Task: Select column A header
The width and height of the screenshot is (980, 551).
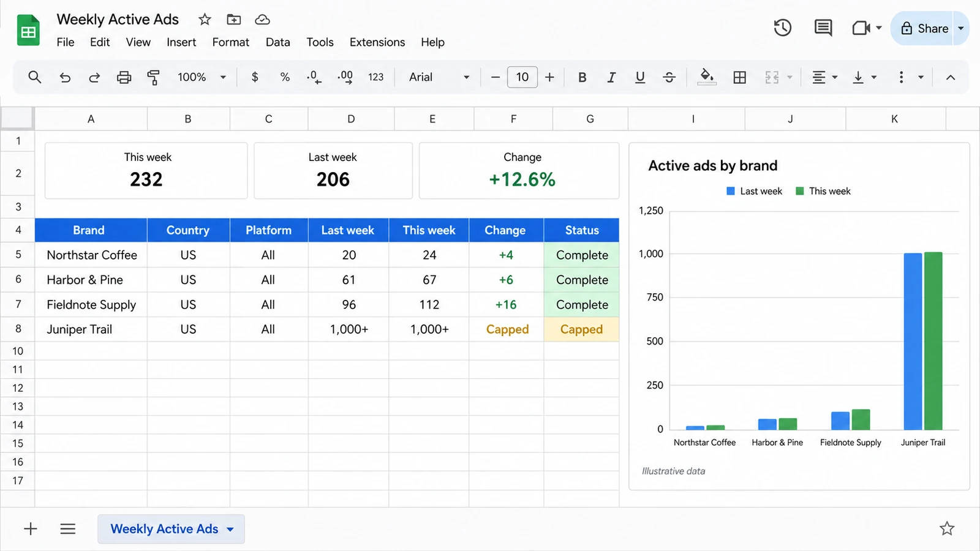Action: [x=91, y=119]
